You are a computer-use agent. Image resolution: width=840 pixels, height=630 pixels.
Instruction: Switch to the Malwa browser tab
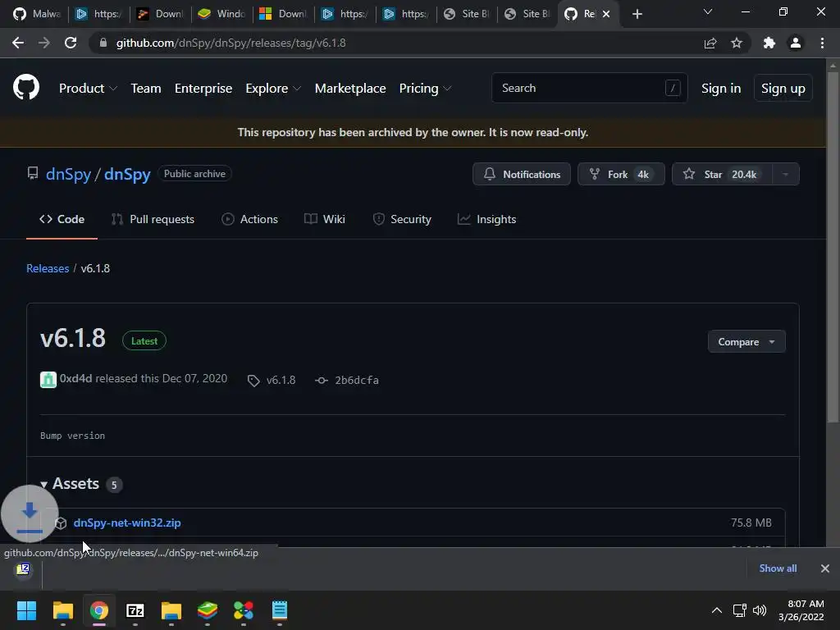(38, 14)
